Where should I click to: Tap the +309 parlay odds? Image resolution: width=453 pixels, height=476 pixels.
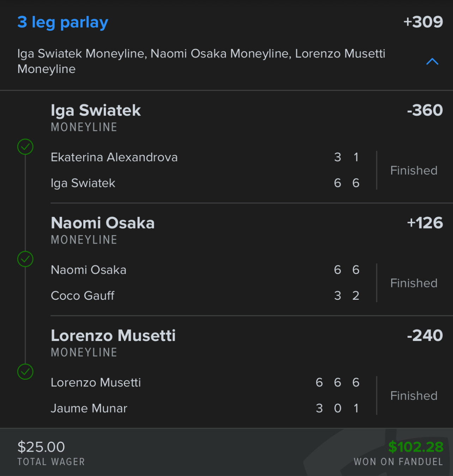[x=423, y=22]
